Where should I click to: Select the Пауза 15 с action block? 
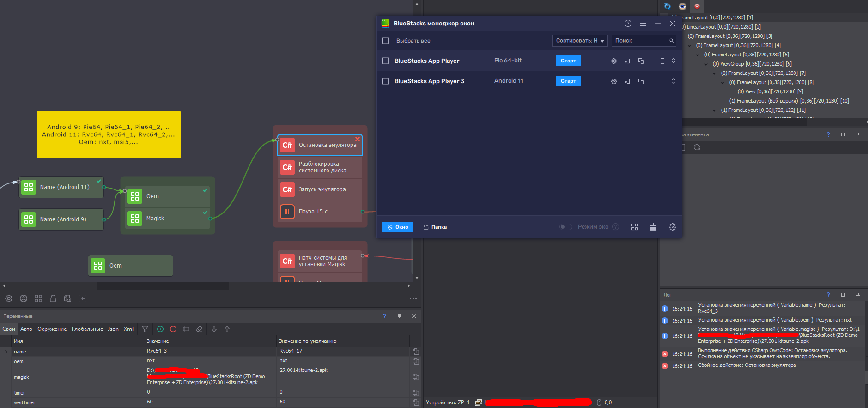pos(320,212)
